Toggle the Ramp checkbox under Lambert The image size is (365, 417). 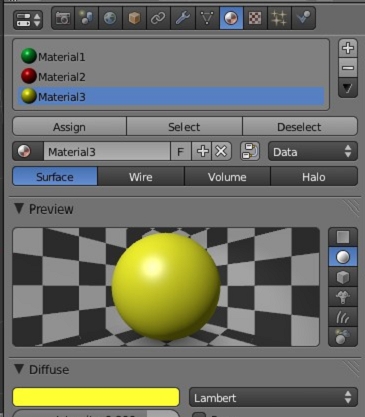coord(199,415)
